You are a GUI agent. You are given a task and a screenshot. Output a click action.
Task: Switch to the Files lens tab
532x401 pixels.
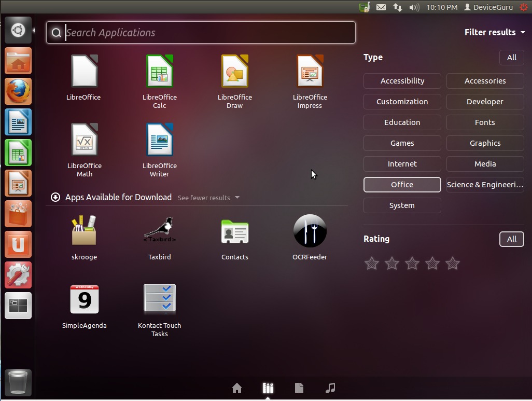tap(299, 388)
